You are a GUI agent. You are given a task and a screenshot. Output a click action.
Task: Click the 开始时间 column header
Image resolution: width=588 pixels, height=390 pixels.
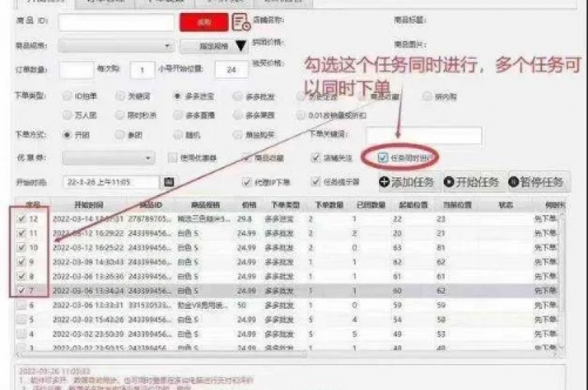89,204
